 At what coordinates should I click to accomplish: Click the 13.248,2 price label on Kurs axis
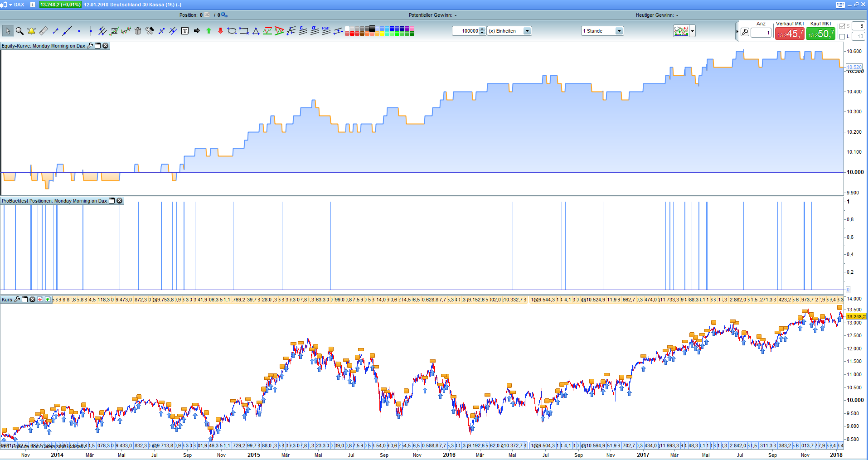point(856,316)
